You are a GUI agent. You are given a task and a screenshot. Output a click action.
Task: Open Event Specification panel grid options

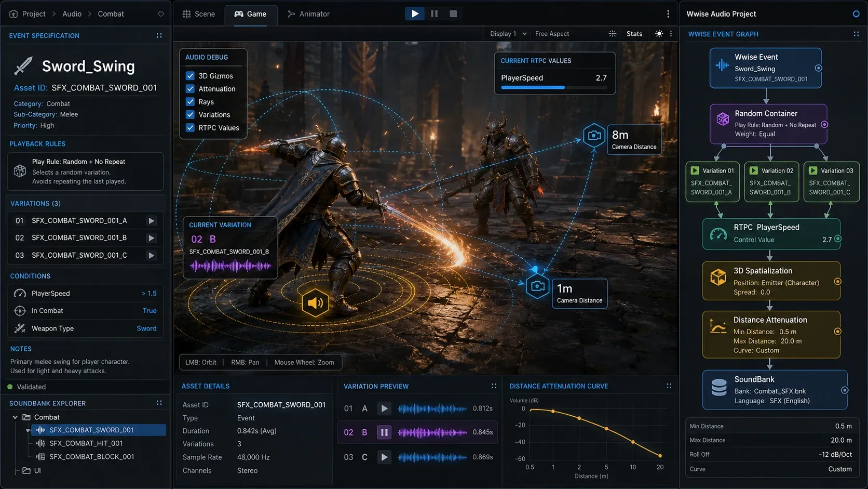click(x=159, y=35)
